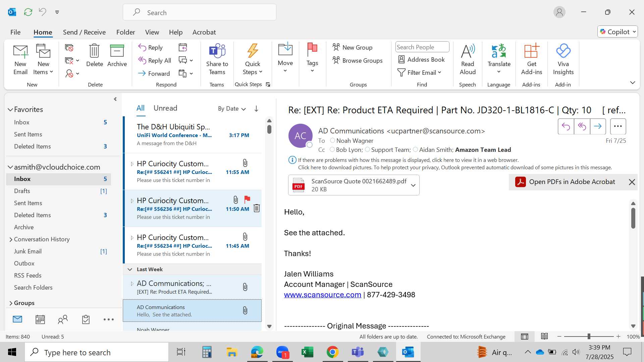Open Address Book
Viewport: 644px width, 362px height.
[x=421, y=60]
